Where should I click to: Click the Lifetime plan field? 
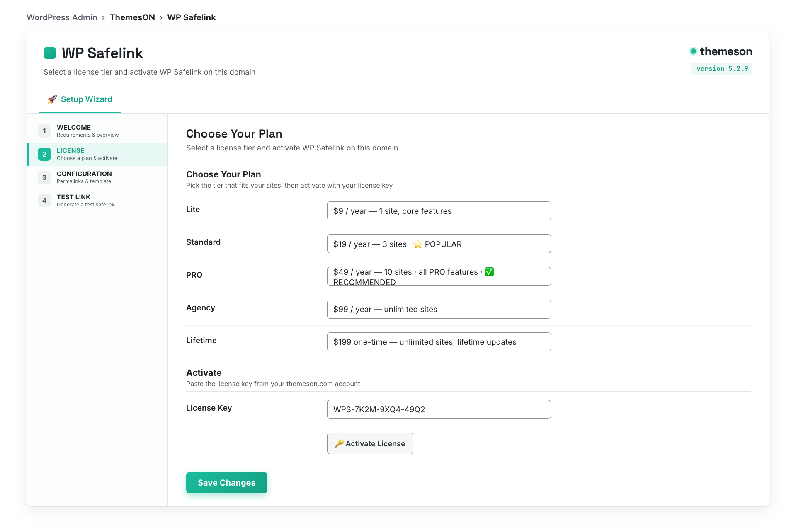[x=439, y=342]
